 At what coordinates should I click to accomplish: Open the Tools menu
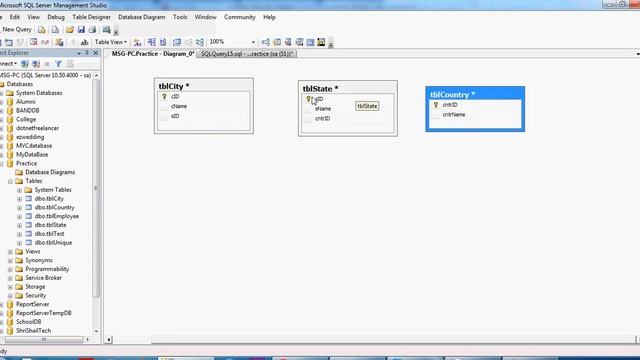coord(180,17)
